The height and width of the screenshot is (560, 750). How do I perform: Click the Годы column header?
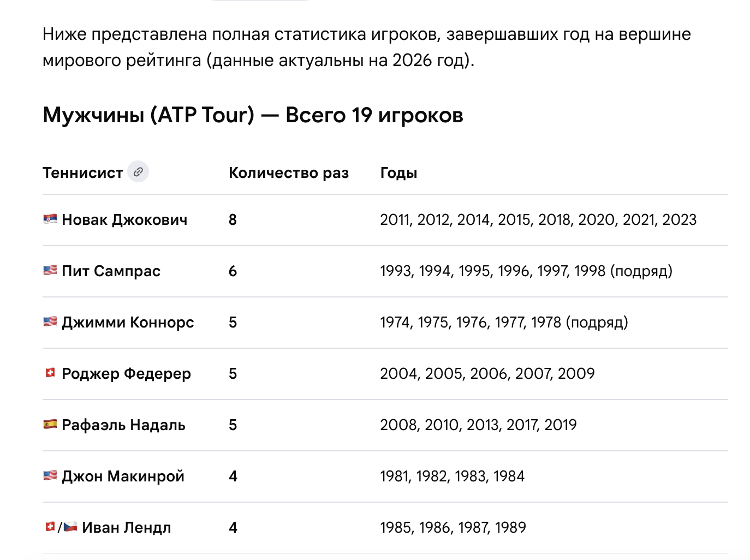398,172
